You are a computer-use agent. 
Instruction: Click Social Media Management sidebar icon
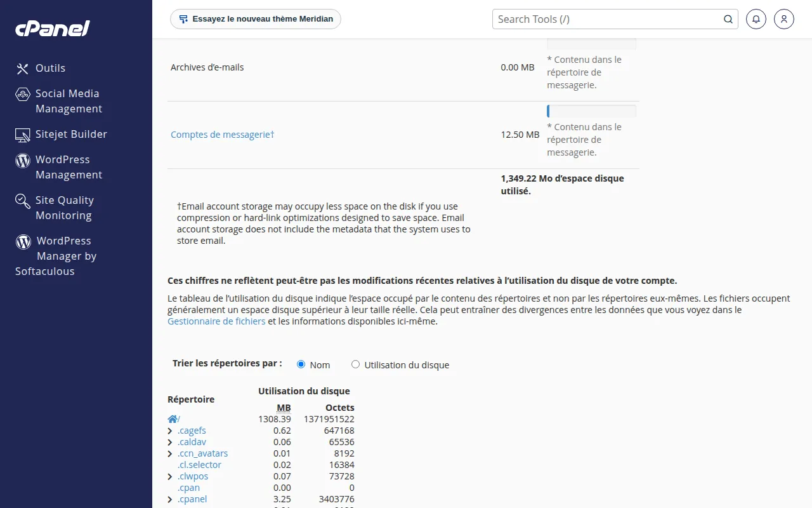23,94
